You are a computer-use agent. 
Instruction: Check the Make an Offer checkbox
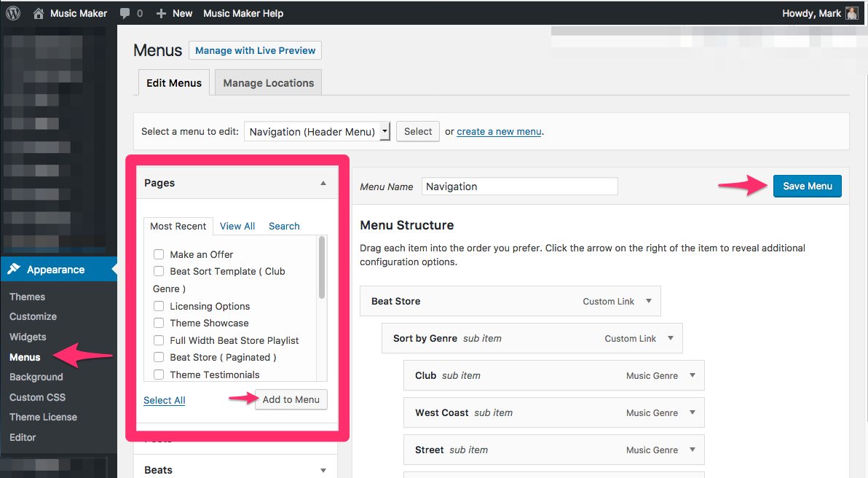coord(159,254)
